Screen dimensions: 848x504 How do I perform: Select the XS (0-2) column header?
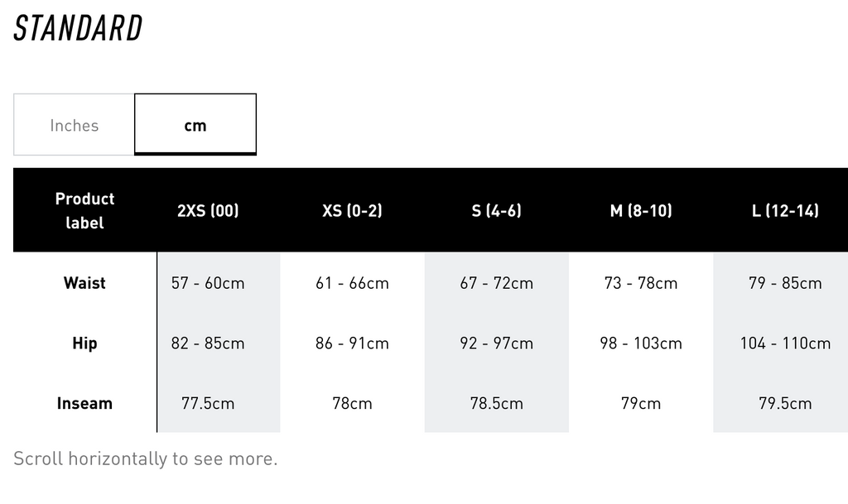352,210
